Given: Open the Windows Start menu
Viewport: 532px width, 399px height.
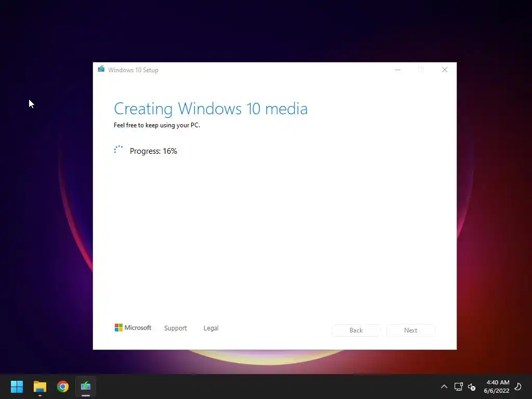Looking at the screenshot, I should click(x=17, y=387).
